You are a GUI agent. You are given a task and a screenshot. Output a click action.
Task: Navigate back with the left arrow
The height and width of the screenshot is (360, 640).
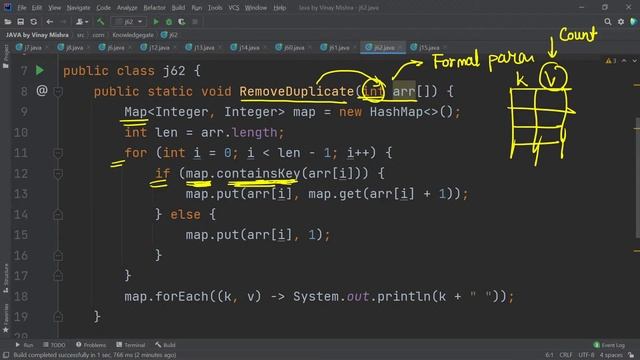(50, 22)
